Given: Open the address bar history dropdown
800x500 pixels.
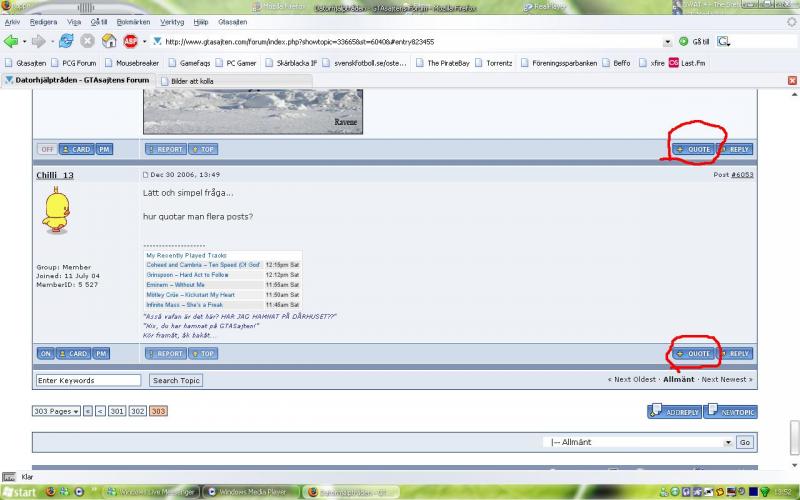Looking at the screenshot, I should 668,42.
